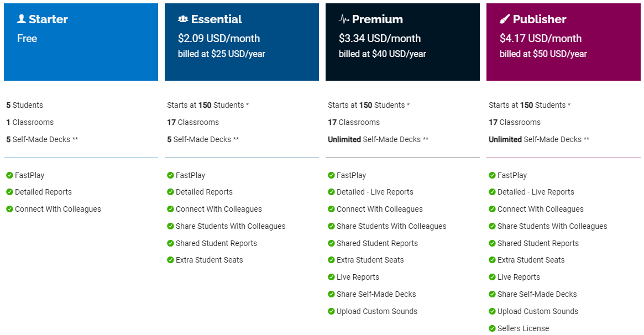Click Premium's "Unlimited Self-Made Decks" text
Screen dimensions: 644x335
(x=378, y=139)
